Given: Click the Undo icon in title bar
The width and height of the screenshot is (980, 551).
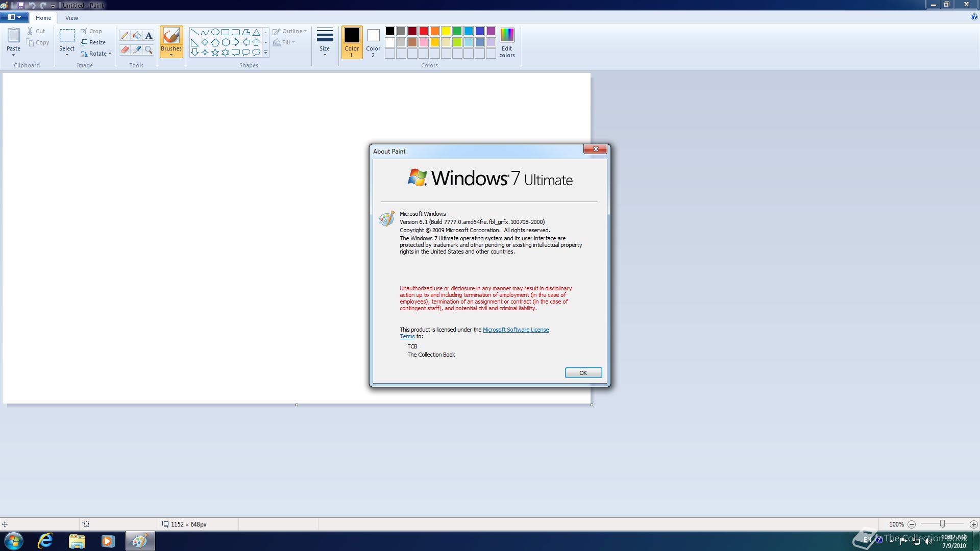Looking at the screenshot, I should 32,5.
